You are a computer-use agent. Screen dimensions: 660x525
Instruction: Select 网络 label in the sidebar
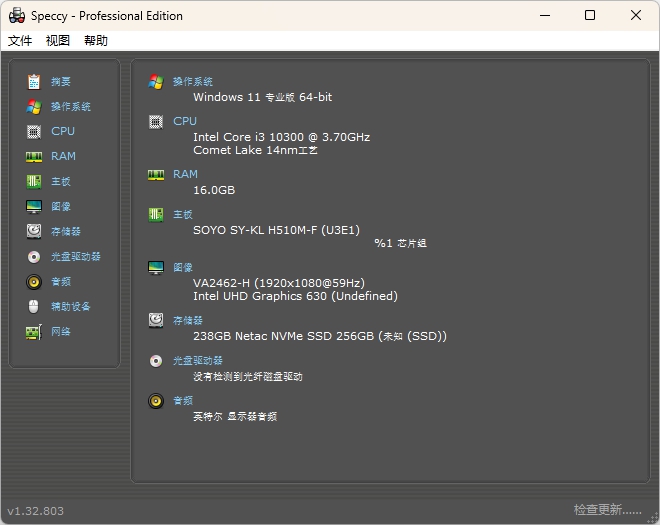pyautogui.click(x=61, y=331)
